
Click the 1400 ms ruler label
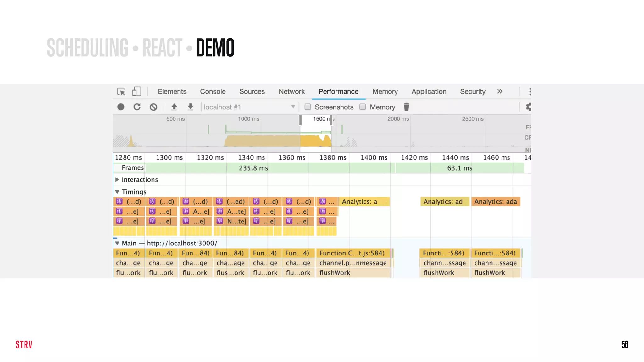[x=374, y=158]
